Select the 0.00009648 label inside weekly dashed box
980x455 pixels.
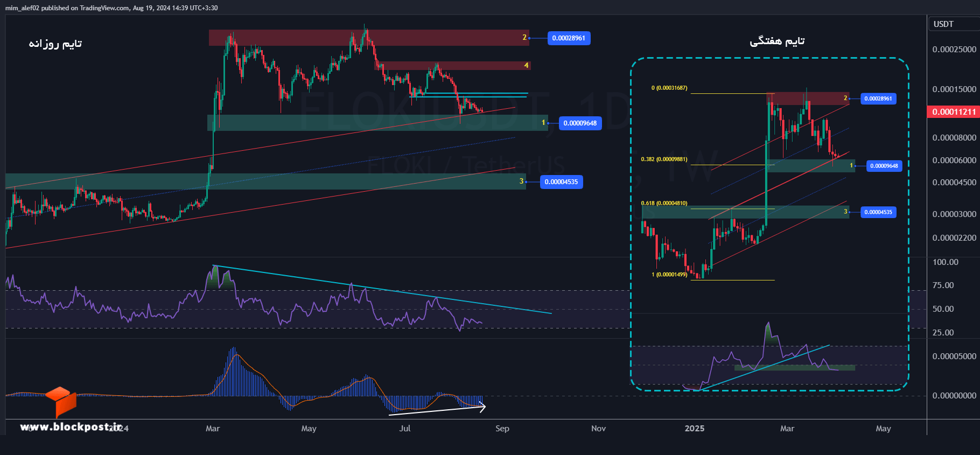(x=884, y=166)
